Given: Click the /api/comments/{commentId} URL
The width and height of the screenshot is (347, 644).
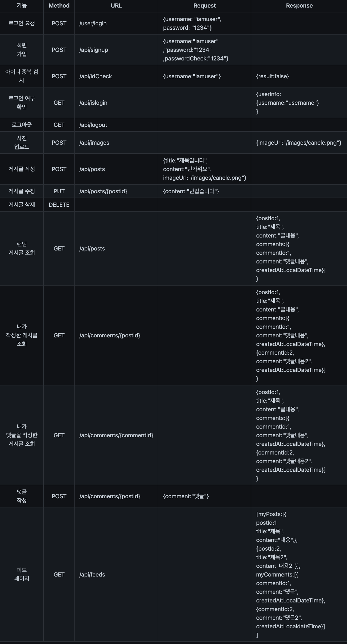Looking at the screenshot, I should [x=116, y=435].
